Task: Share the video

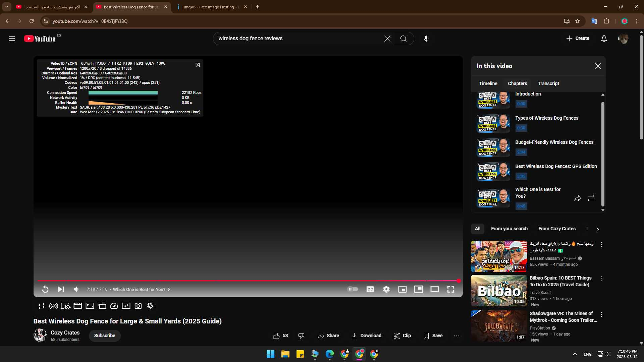Action: pos(328,336)
